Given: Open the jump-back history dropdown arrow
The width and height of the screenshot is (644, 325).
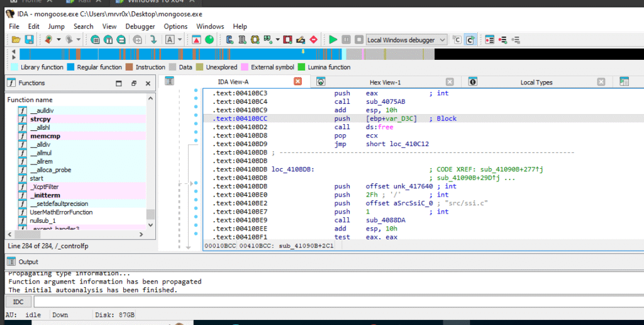Looking at the screenshot, I should click(x=58, y=40).
